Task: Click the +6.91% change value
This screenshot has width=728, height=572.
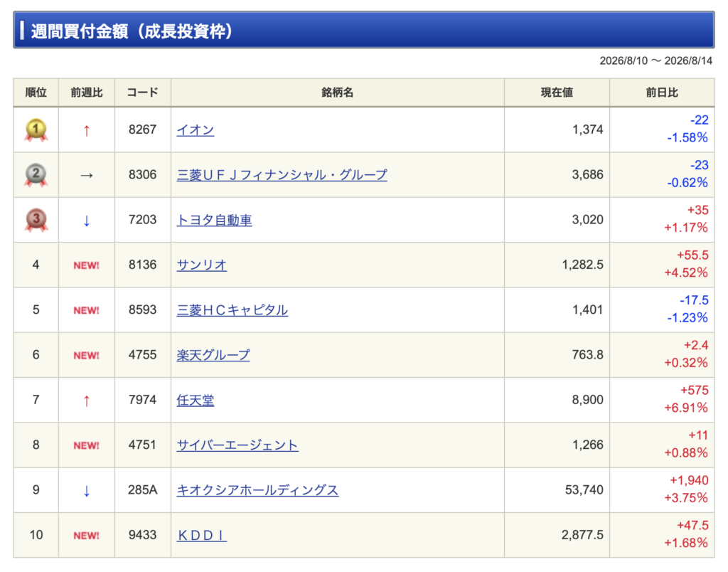Action: click(686, 408)
